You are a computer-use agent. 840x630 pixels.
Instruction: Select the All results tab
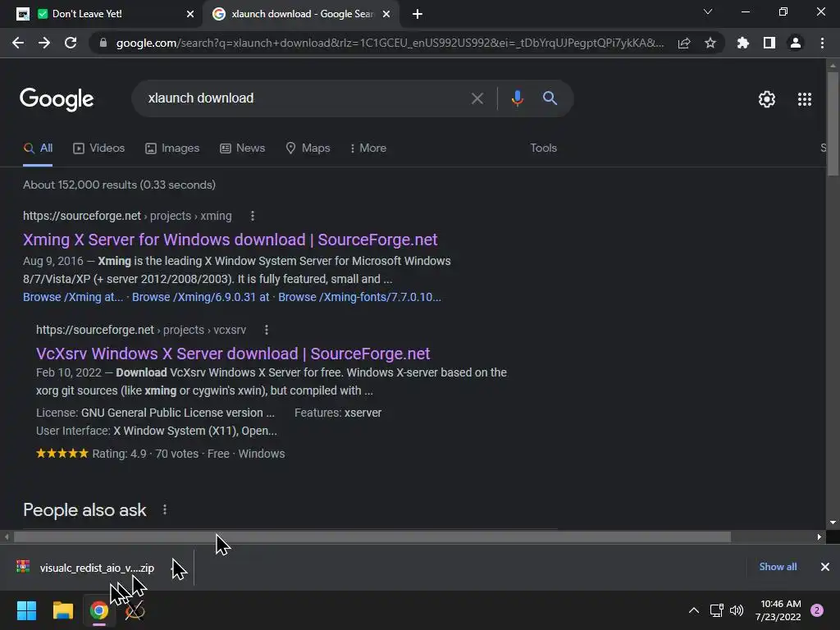(x=38, y=148)
